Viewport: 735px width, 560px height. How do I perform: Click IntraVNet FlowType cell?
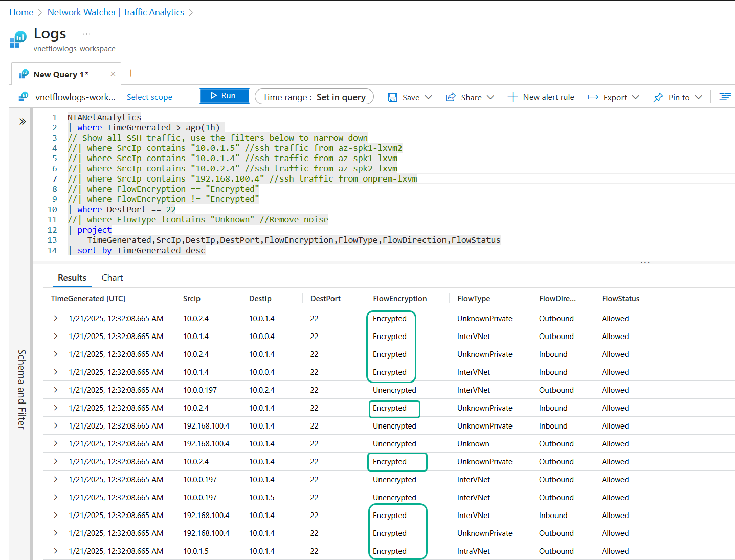474,551
